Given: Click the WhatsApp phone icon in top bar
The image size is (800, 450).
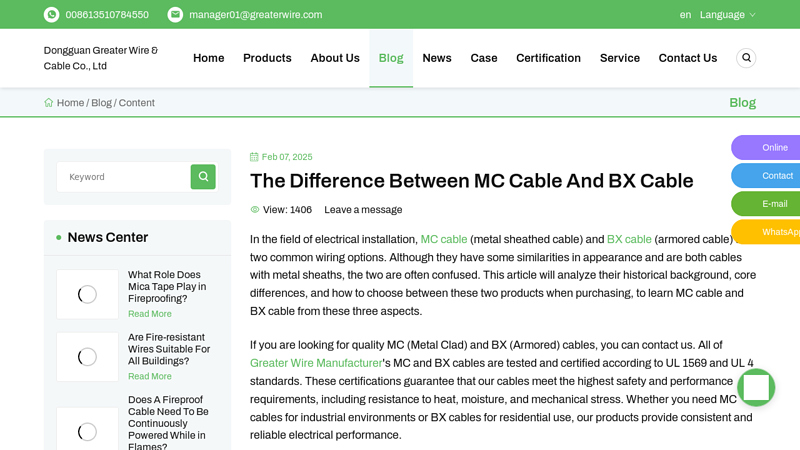Looking at the screenshot, I should tap(52, 15).
